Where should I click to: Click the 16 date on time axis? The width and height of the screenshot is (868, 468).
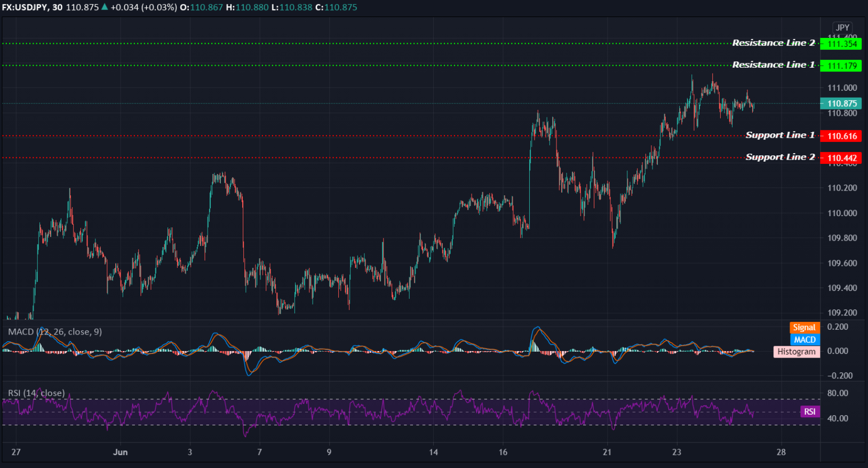coord(503,452)
